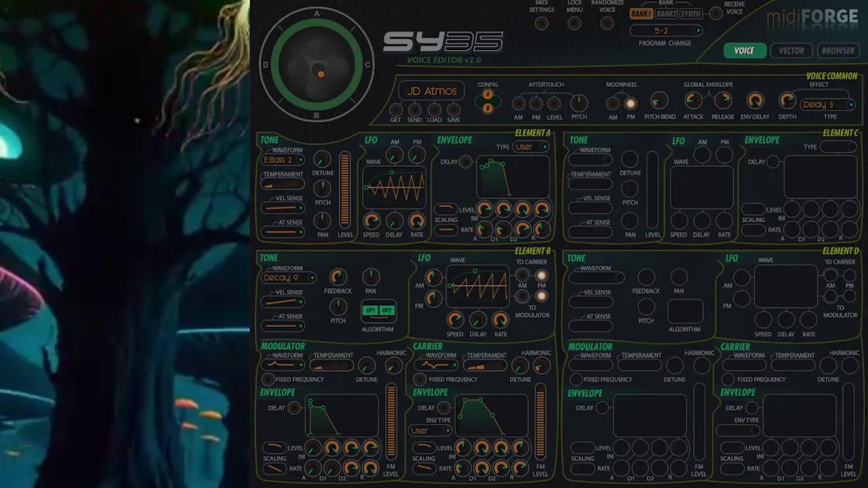Viewport: 868px width, 488px height.
Task: Click Element B Modulator FM Level slider
Action: [391, 421]
